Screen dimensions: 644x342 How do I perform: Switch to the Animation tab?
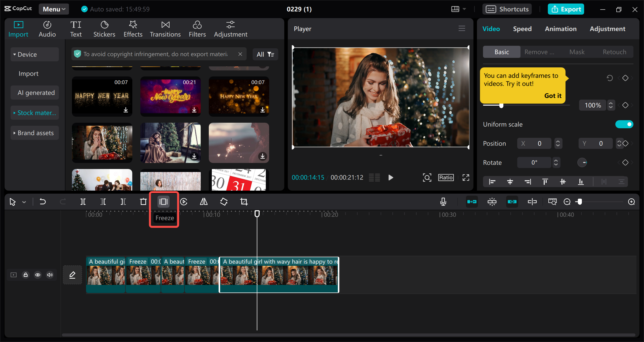point(560,28)
